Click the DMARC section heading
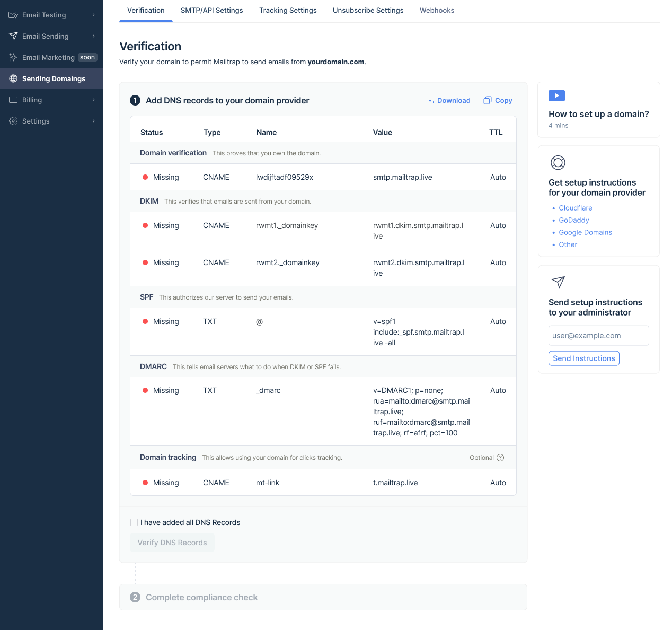Viewport: 672px width, 630px height. [x=154, y=366]
